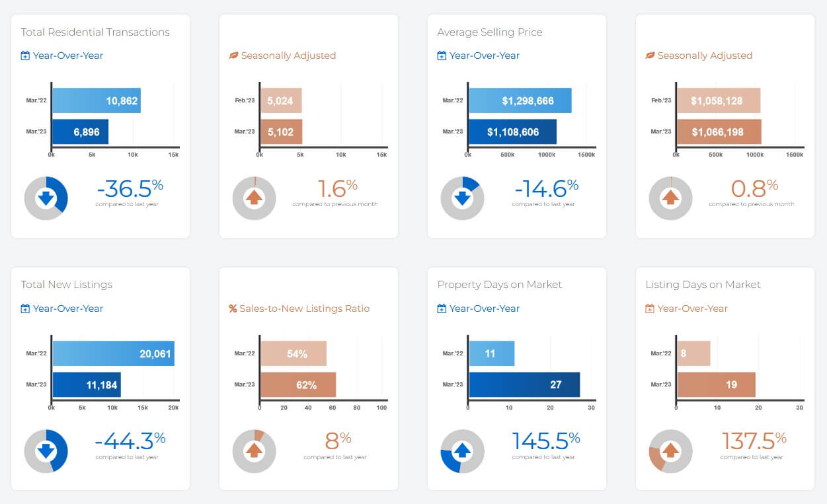Click the up-arrow donut in Listing Days on Market
Image resolution: width=827 pixels, height=504 pixels.
(670, 451)
